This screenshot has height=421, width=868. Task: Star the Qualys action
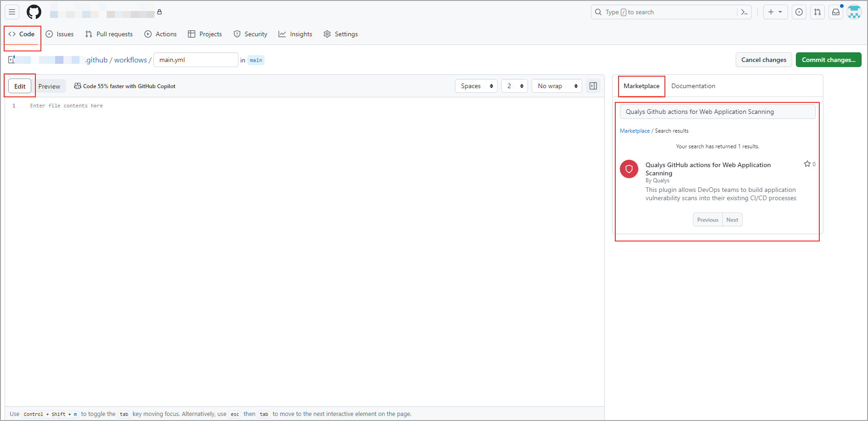(x=807, y=164)
